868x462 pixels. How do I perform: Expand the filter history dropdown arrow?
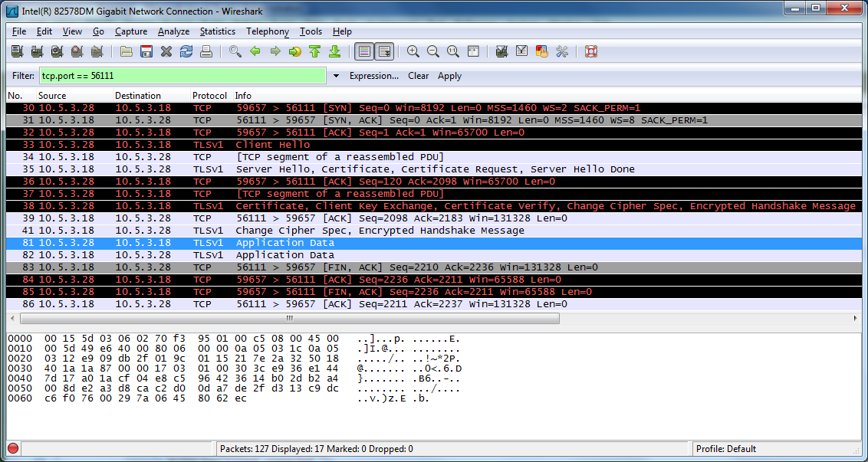pyautogui.click(x=336, y=76)
